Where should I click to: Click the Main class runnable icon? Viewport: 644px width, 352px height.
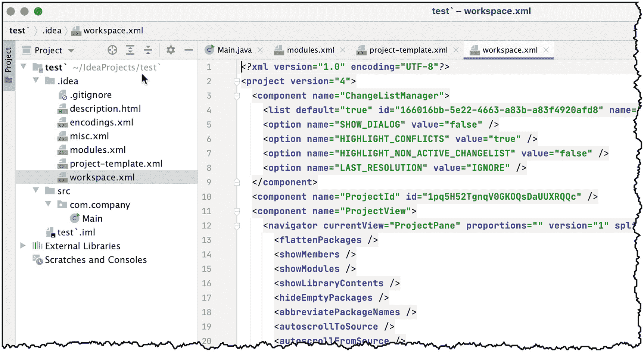point(75,218)
